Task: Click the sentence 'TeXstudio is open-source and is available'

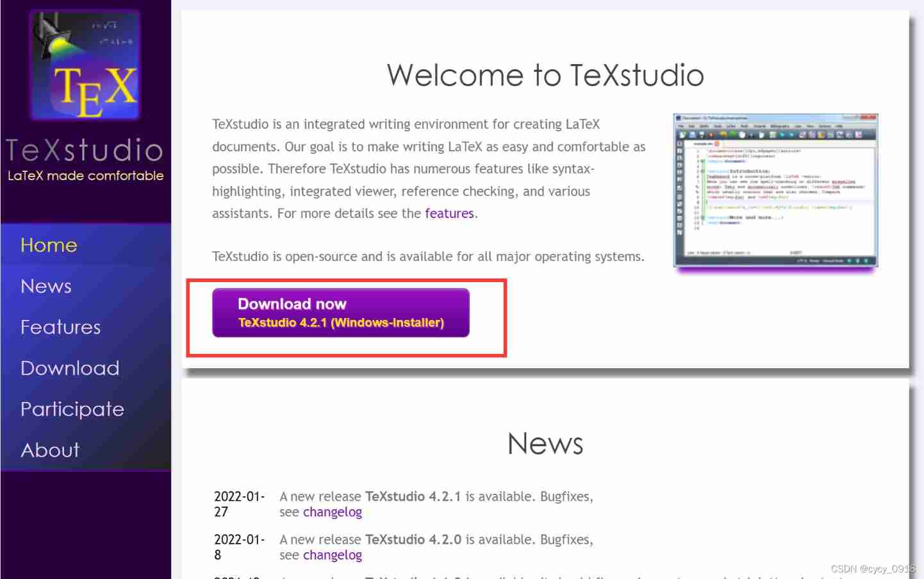Action: tap(428, 256)
